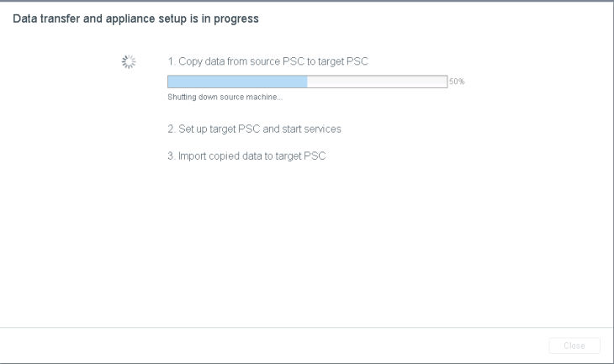
Task: Click the 50% progress label
Action: pyautogui.click(x=457, y=82)
